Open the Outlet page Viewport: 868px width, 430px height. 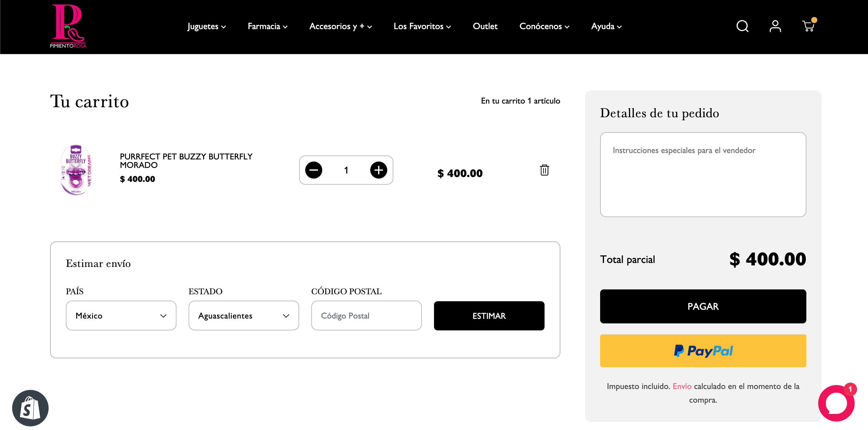pos(485,26)
